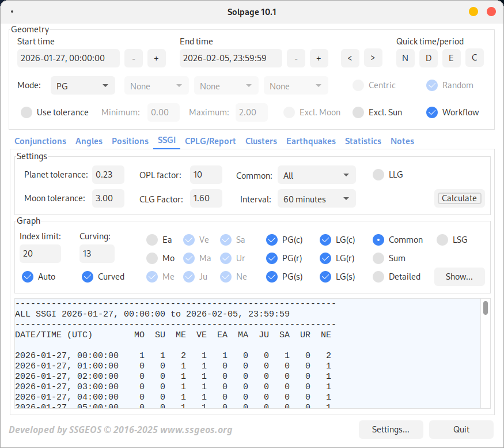Image resolution: width=504 pixels, height=448 pixels.
Task: Click the C quick period button
Action: coord(474,58)
